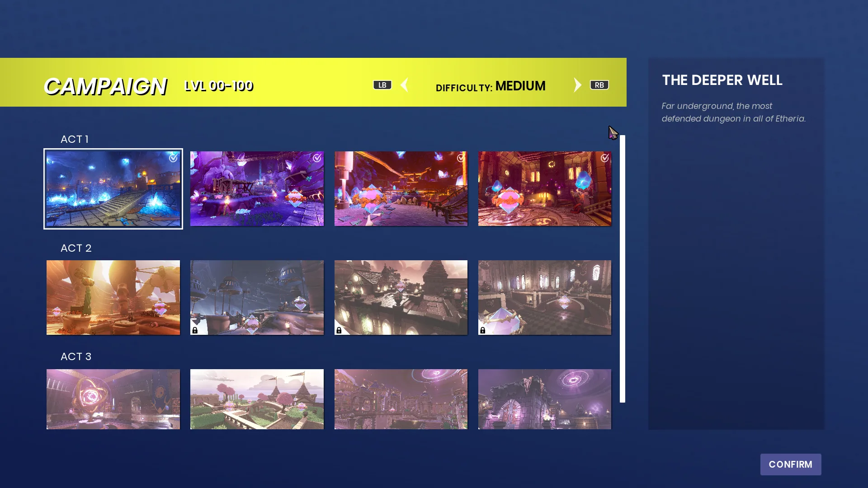Select the first Act 2 desert map
The image size is (868, 488).
click(x=113, y=297)
